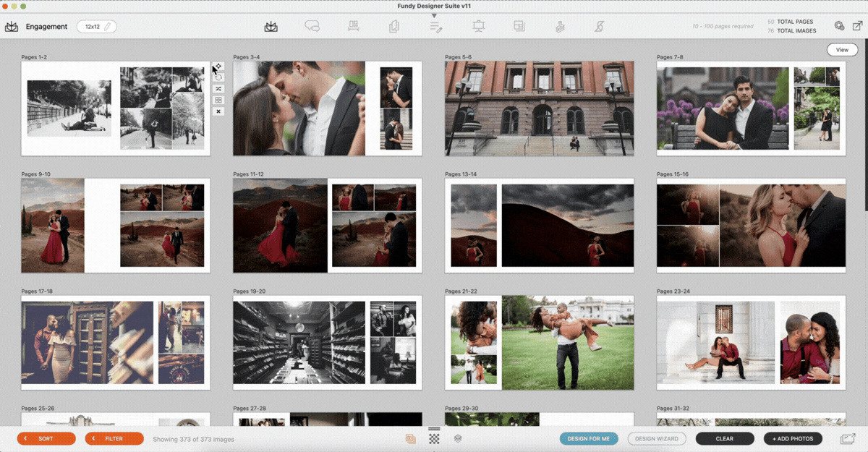Click the 'TOTAL IMAGES' count text

(x=791, y=31)
